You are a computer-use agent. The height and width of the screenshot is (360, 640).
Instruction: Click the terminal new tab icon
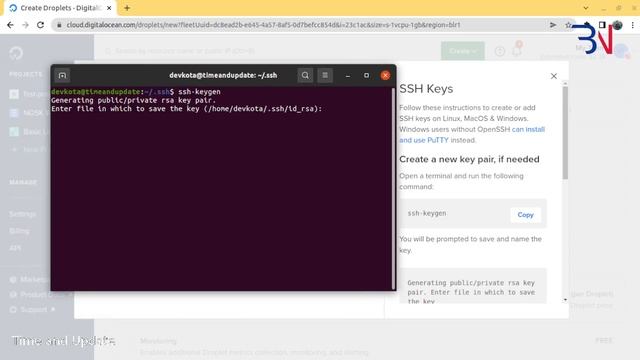(62, 76)
